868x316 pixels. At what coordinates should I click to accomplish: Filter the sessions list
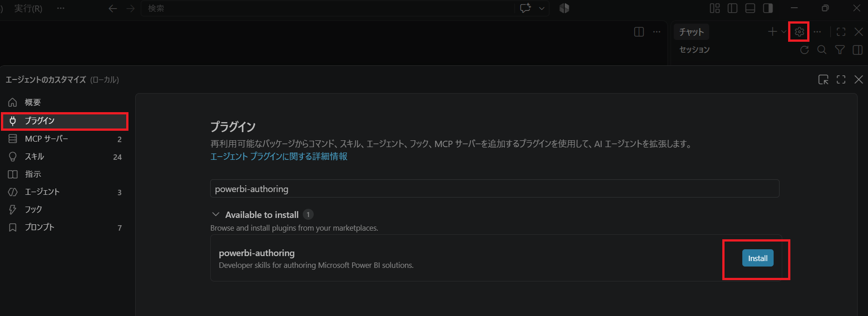[x=840, y=50]
